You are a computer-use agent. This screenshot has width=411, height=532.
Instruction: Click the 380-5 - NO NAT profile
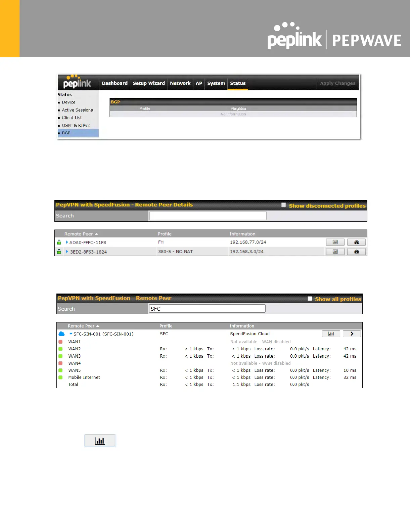176,252
